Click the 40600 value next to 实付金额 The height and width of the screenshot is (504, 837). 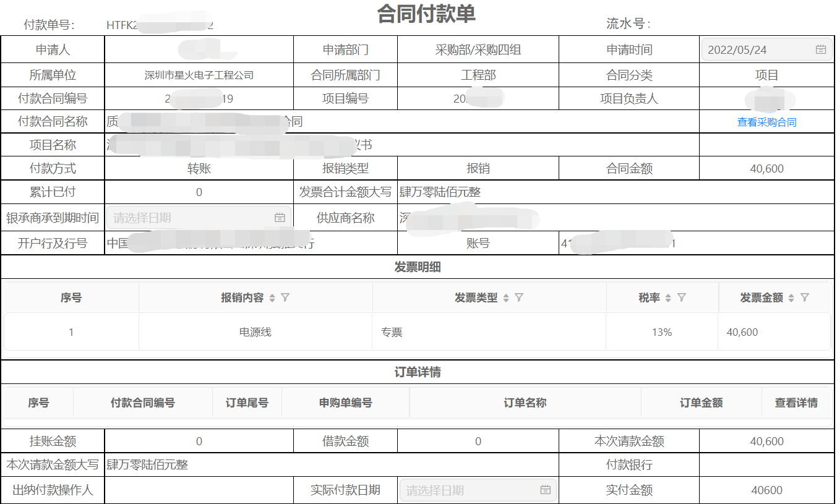[x=766, y=490]
